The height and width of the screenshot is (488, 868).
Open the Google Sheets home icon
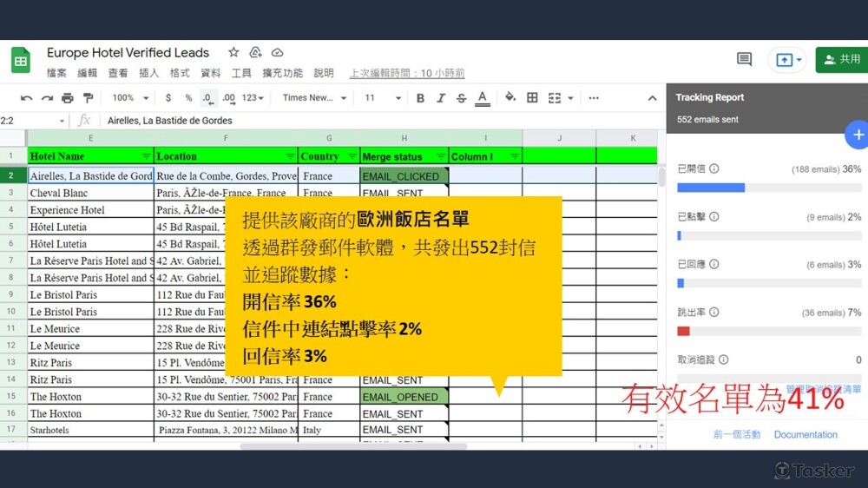coord(21,60)
